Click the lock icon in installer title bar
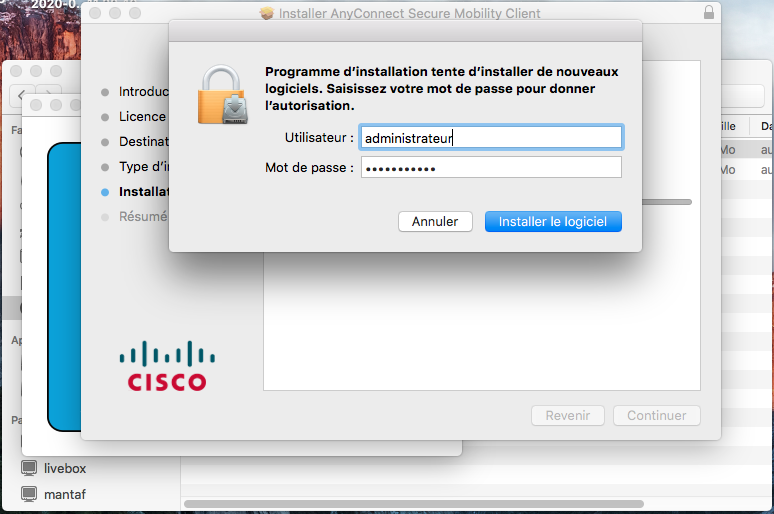The height and width of the screenshot is (514, 774). [x=709, y=12]
